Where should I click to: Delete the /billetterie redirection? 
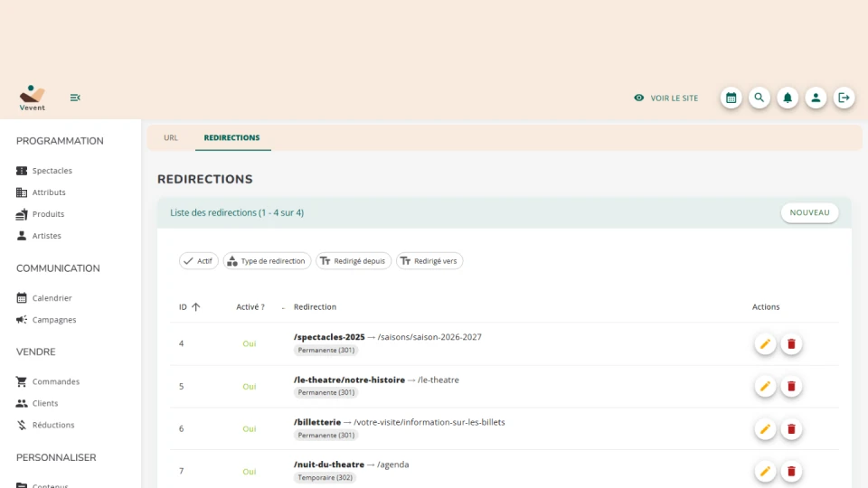[792, 429]
